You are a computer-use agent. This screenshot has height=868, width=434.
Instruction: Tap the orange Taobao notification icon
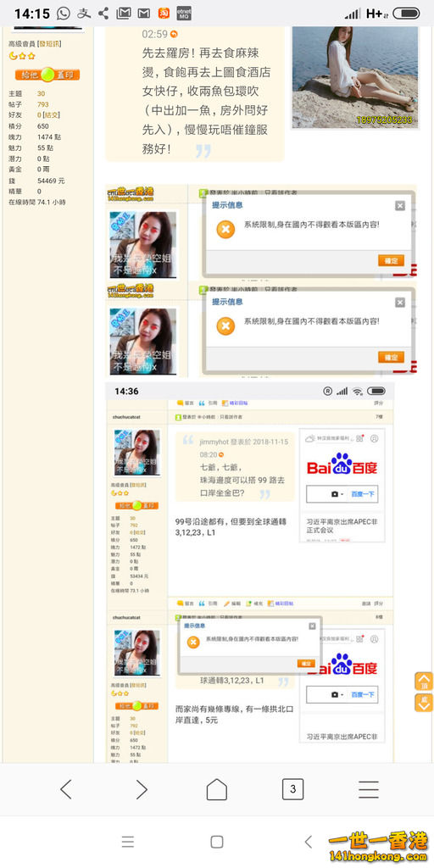point(164,14)
